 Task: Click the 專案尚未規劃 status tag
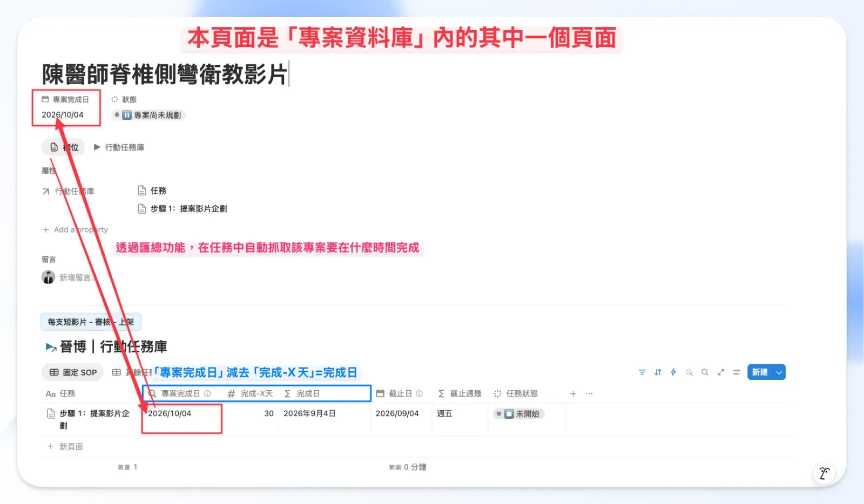[148, 115]
